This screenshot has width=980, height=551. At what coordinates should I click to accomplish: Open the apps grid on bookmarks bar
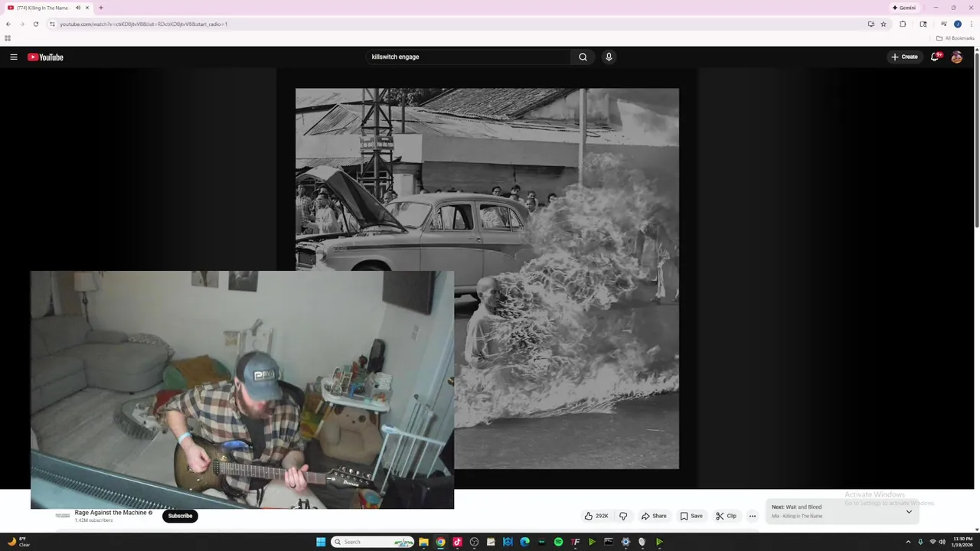click(x=8, y=38)
